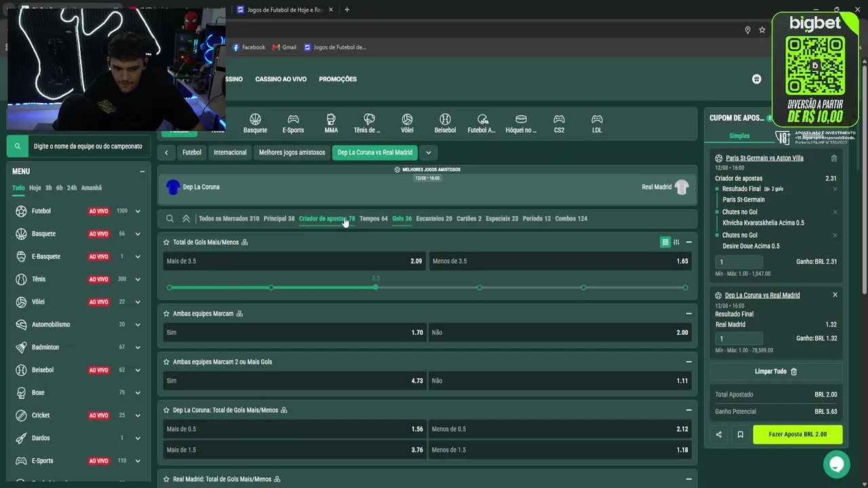The width and height of the screenshot is (868, 488).
Task: Pick Sim at 1.70 for Ambas equipes Marcam
Action: [294, 333]
